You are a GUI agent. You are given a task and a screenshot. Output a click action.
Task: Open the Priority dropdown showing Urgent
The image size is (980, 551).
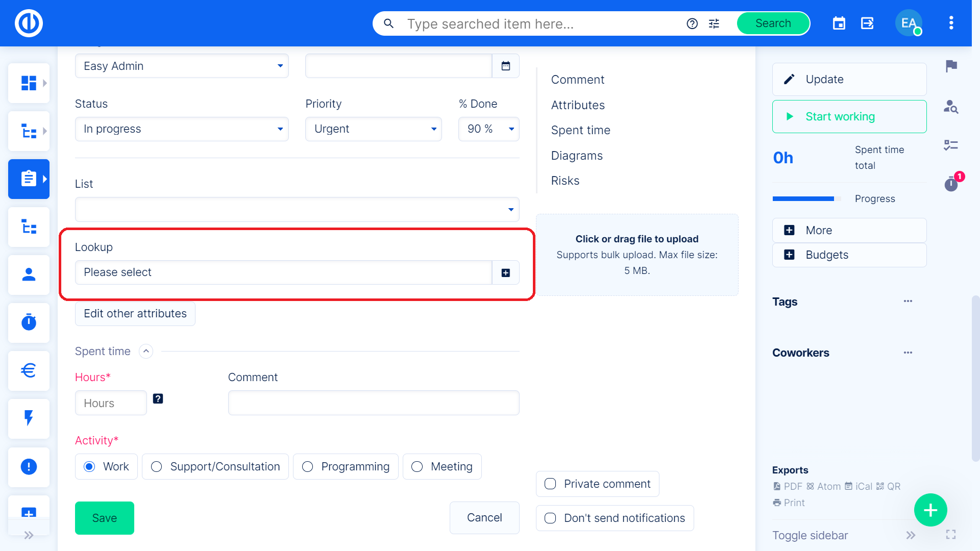point(374,129)
